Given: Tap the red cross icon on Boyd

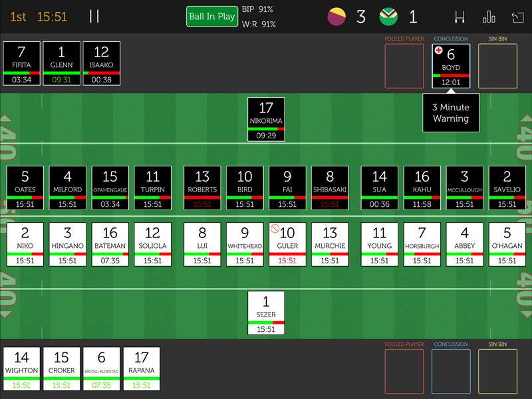Looking at the screenshot, I should (x=439, y=51).
